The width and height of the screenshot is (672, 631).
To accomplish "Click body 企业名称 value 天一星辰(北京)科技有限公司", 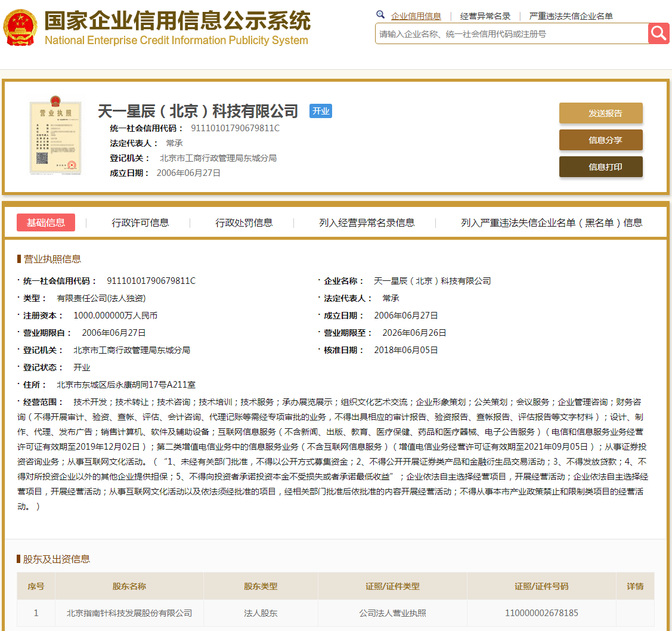I will pos(432,281).
